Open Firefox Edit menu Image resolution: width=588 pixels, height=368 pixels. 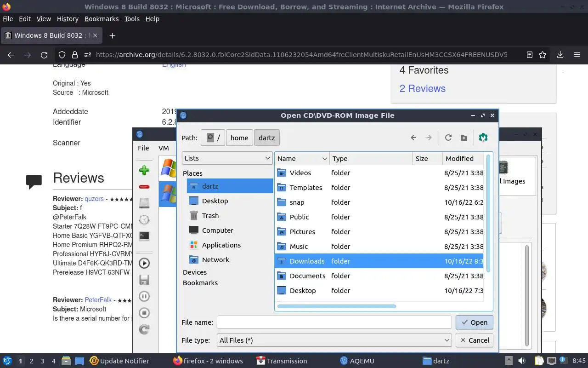click(24, 19)
